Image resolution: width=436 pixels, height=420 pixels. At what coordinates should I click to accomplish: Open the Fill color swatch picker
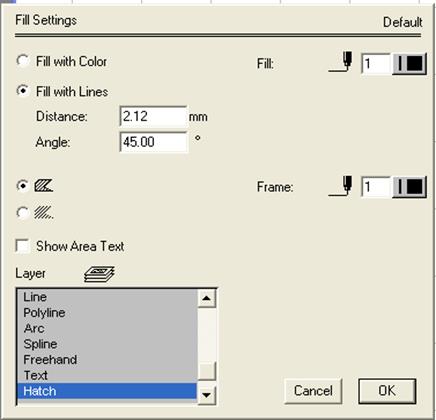(x=410, y=63)
